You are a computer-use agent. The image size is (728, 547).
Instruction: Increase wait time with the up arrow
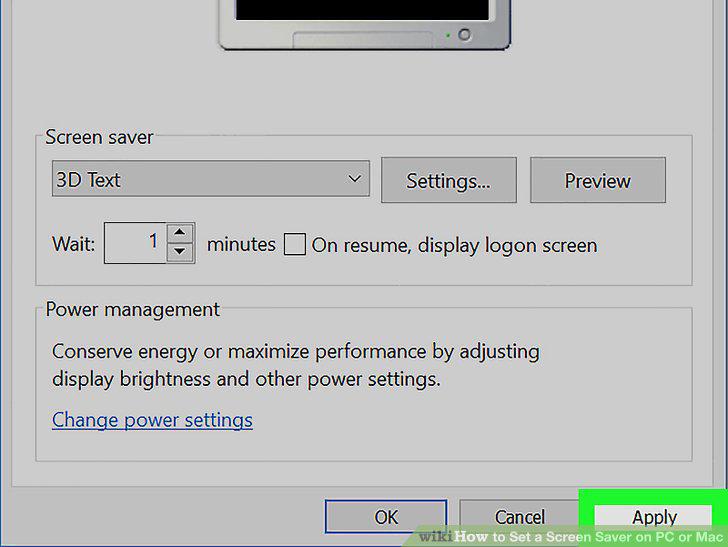coord(180,232)
